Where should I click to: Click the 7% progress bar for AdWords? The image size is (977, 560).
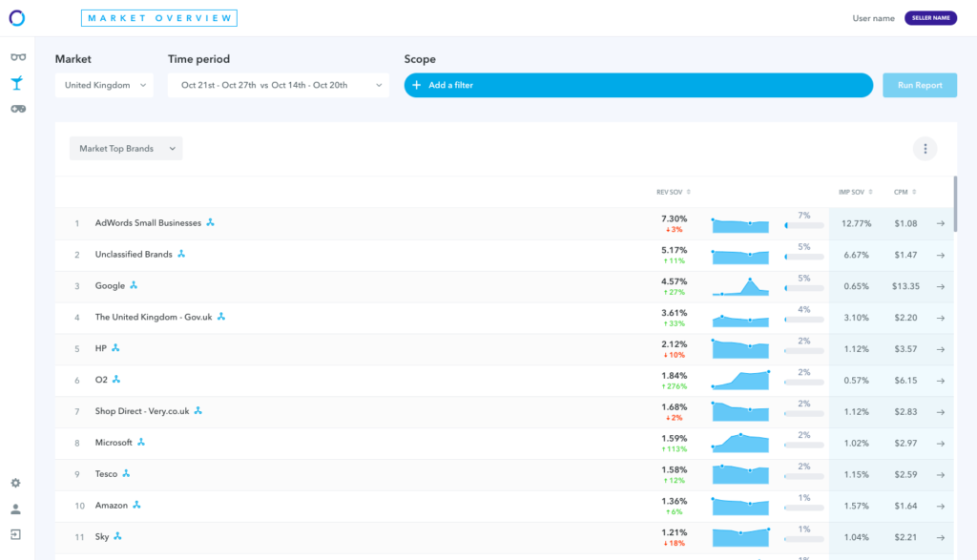[x=803, y=225]
